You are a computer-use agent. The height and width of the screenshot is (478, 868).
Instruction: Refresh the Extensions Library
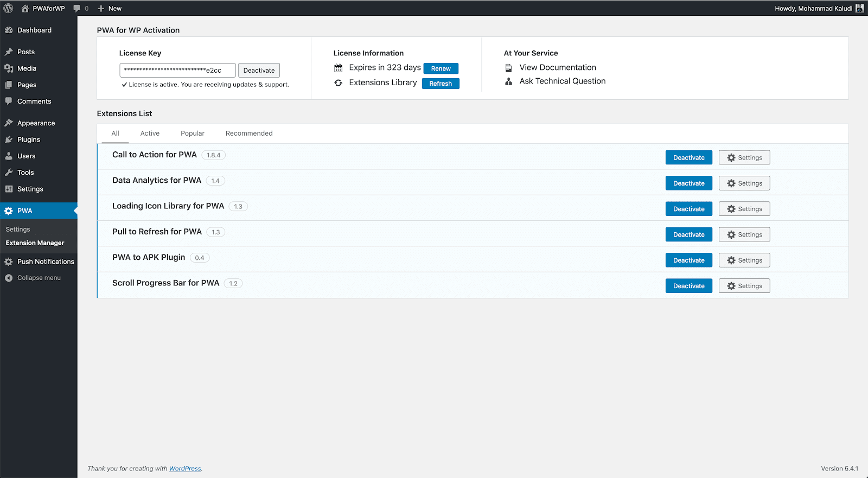coord(440,84)
